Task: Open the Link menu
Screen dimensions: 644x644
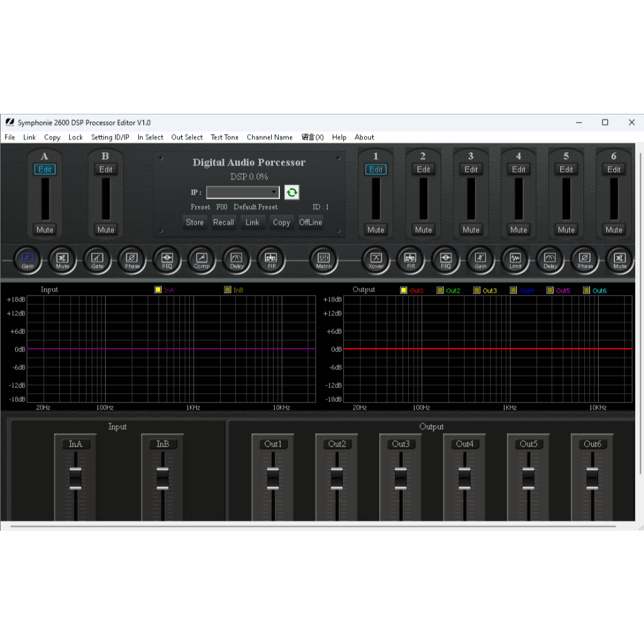Action: click(x=30, y=137)
